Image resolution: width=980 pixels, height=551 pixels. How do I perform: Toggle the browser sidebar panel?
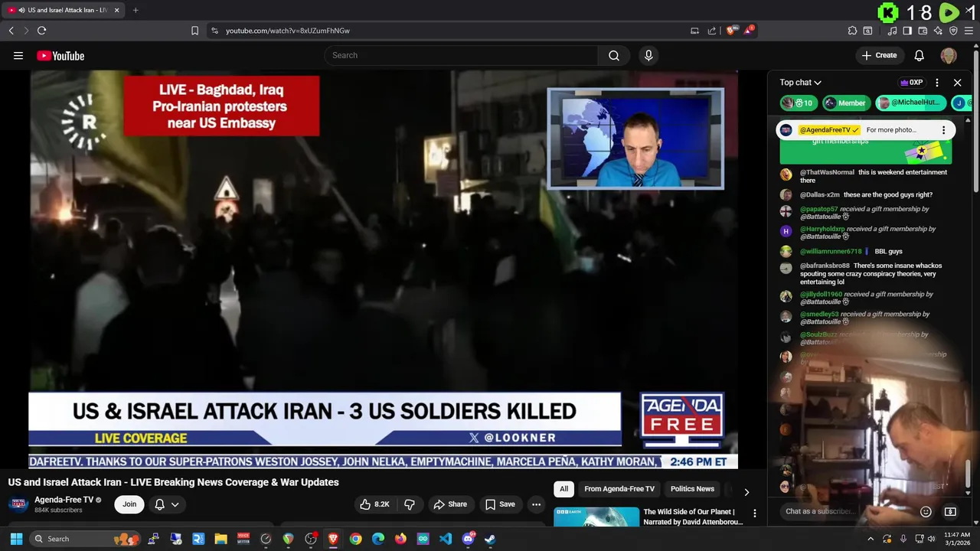tap(907, 31)
